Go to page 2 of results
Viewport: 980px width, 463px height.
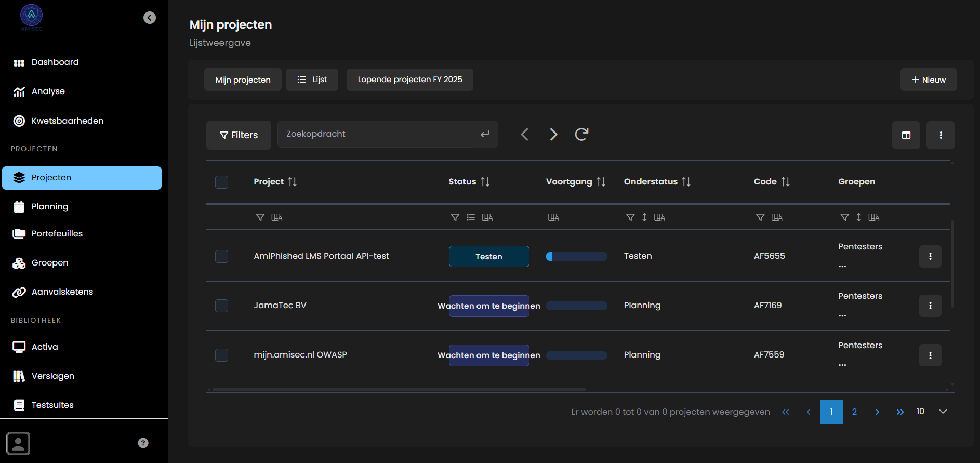(x=854, y=412)
